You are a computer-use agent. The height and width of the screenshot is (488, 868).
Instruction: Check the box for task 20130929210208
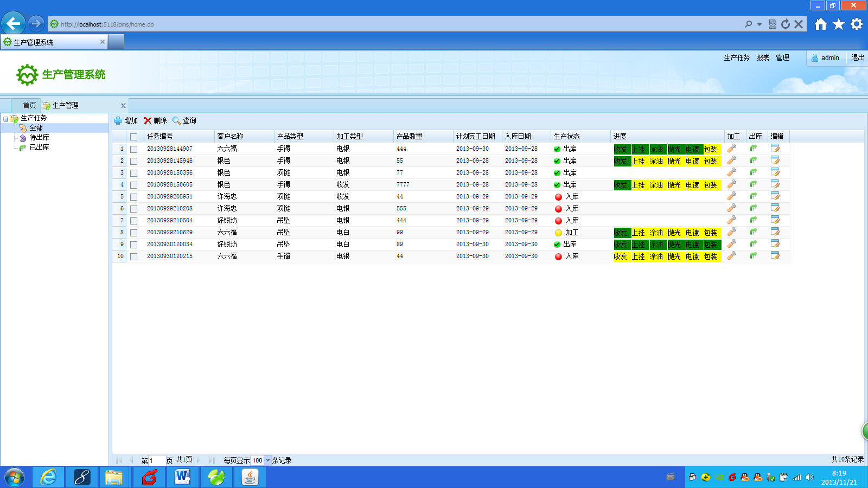pos(133,209)
